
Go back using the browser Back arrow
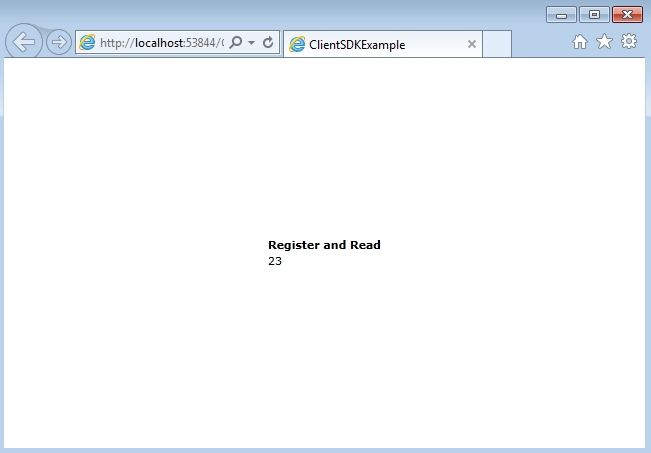pos(24,42)
